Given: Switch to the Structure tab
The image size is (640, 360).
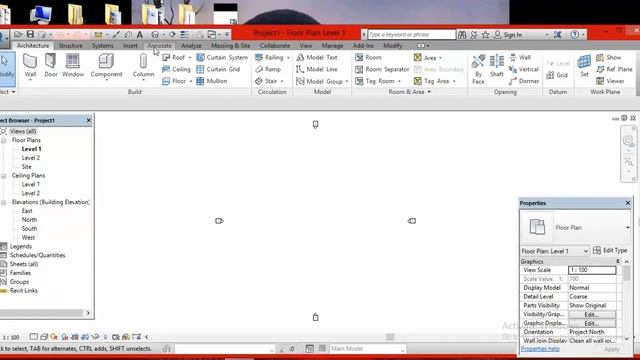Looking at the screenshot, I should click(x=70, y=46).
